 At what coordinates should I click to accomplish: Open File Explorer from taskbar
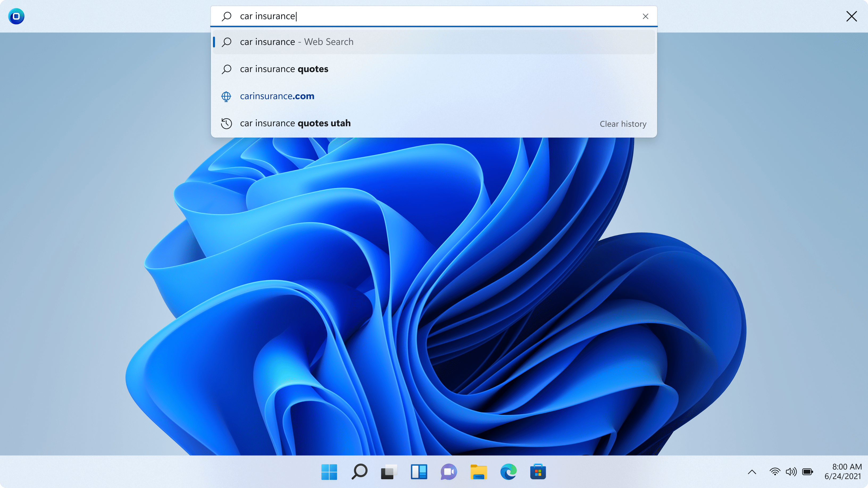478,472
